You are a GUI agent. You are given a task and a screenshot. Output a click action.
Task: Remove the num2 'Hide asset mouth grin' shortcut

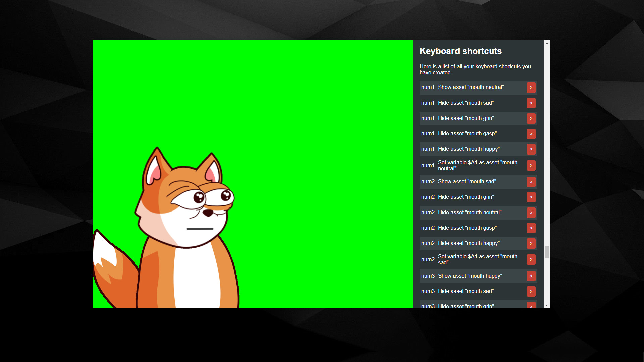[531, 197]
